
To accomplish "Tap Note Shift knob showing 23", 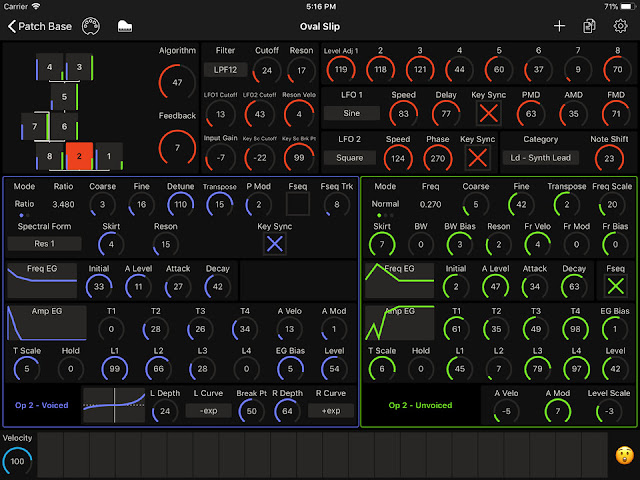I will tap(609, 158).
